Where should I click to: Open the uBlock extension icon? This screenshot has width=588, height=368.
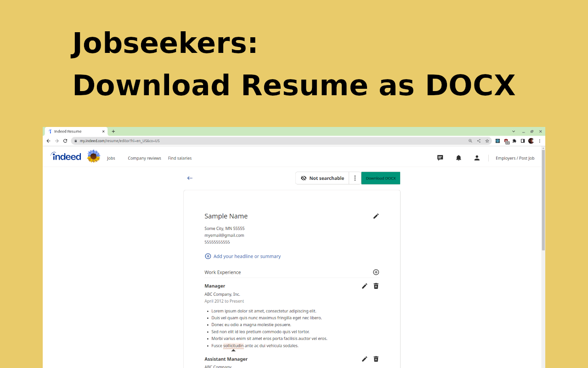[506, 141]
